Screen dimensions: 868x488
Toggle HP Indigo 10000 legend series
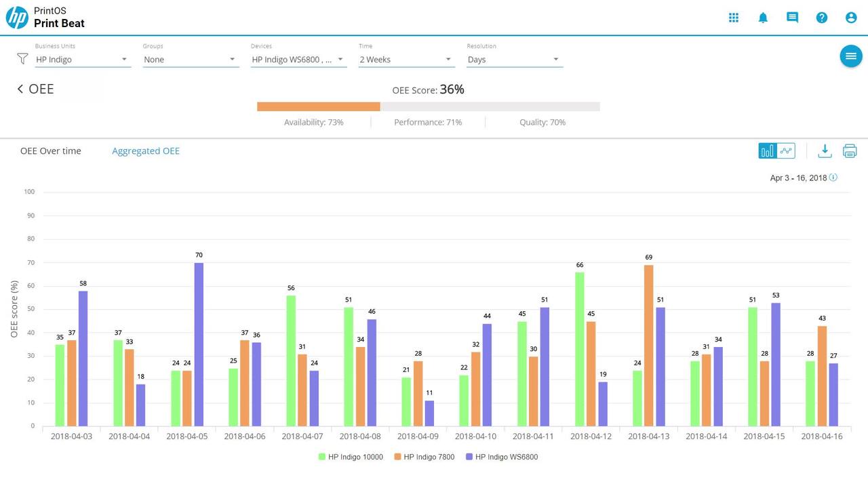tap(351, 457)
